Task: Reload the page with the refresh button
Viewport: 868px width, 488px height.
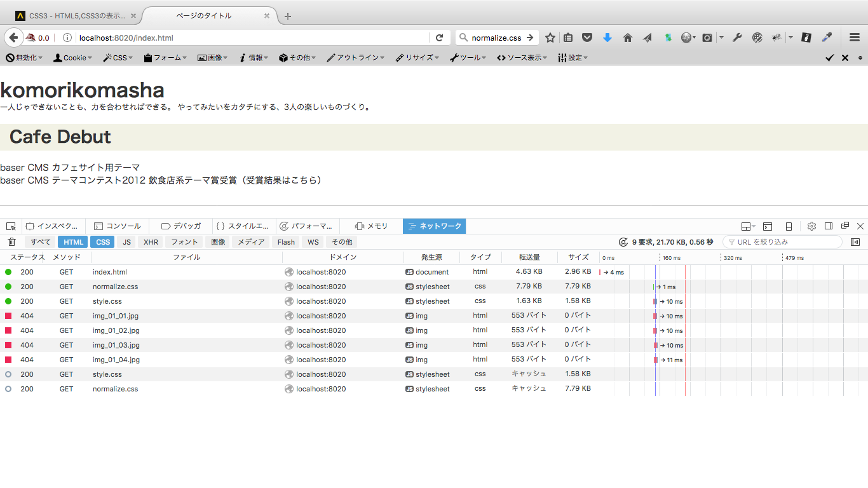Action: tap(439, 37)
